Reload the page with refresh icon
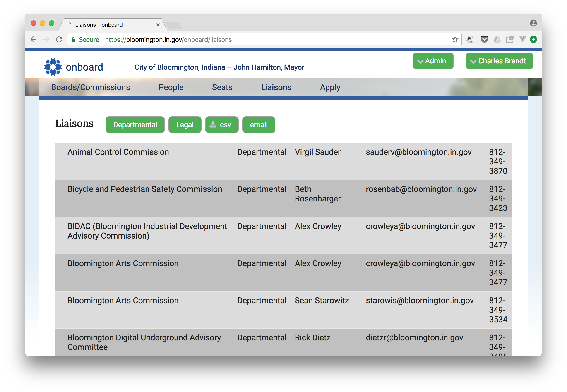This screenshot has height=392, width=567. point(59,40)
